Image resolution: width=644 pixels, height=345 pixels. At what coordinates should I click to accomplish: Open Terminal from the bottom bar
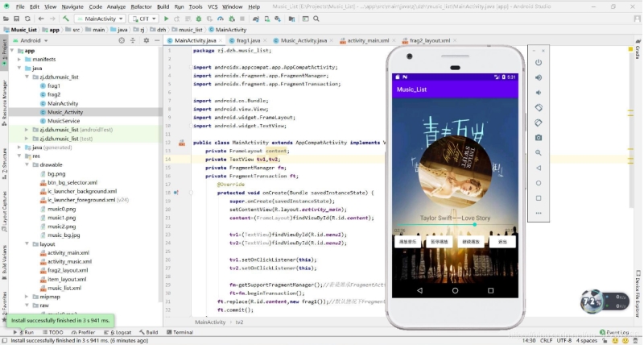click(181, 332)
